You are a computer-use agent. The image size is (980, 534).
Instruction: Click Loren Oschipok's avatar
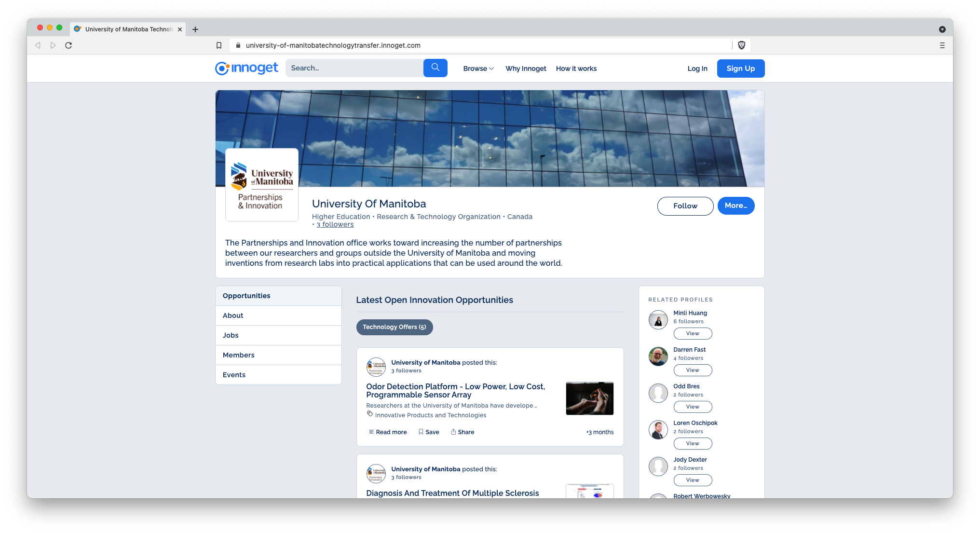pyautogui.click(x=658, y=430)
